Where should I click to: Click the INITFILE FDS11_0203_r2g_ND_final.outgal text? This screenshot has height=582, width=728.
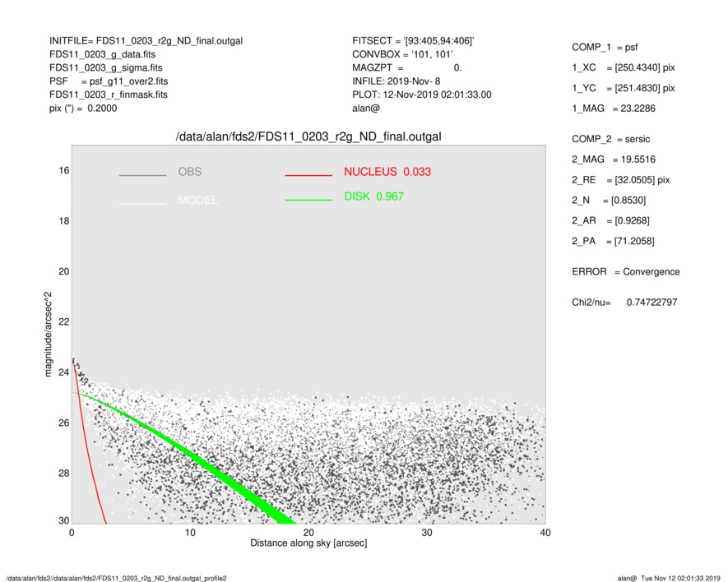(146, 41)
